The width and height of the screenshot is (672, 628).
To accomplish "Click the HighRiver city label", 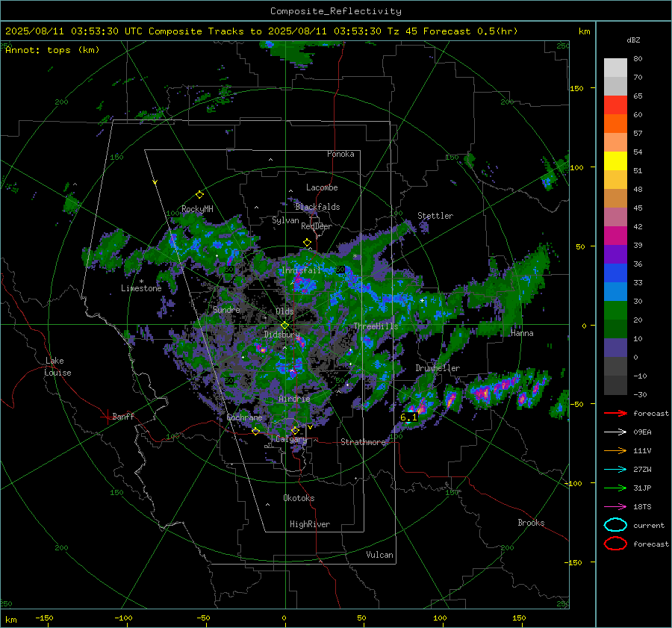I will click(310, 524).
